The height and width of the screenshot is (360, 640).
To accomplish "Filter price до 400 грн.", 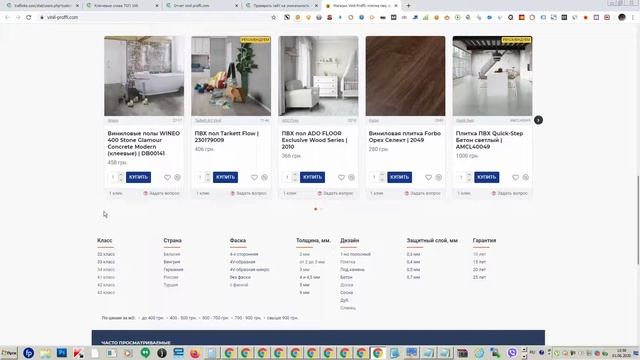I will 153,318.
